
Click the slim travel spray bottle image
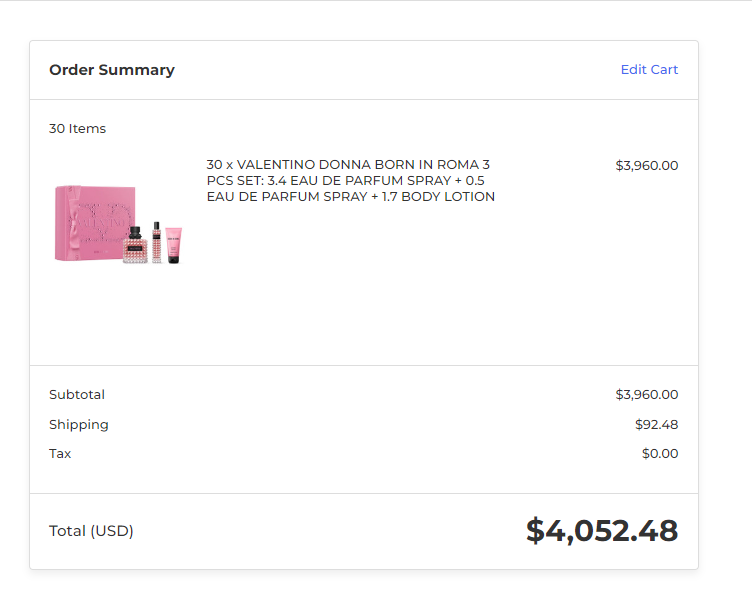(x=156, y=242)
